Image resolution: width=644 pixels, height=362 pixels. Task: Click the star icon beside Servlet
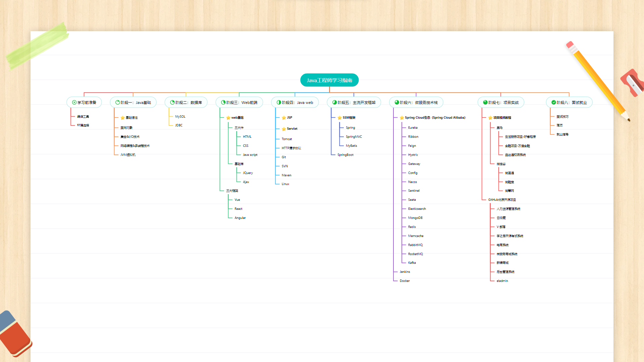(284, 129)
